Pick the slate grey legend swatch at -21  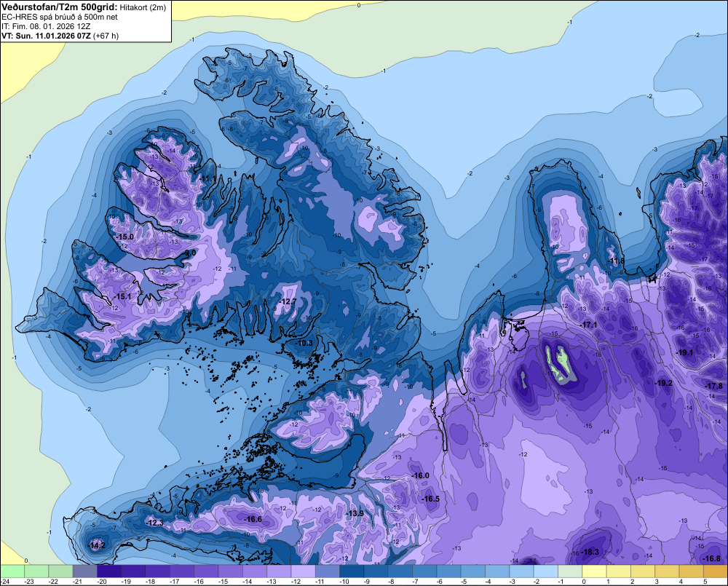click(x=85, y=571)
